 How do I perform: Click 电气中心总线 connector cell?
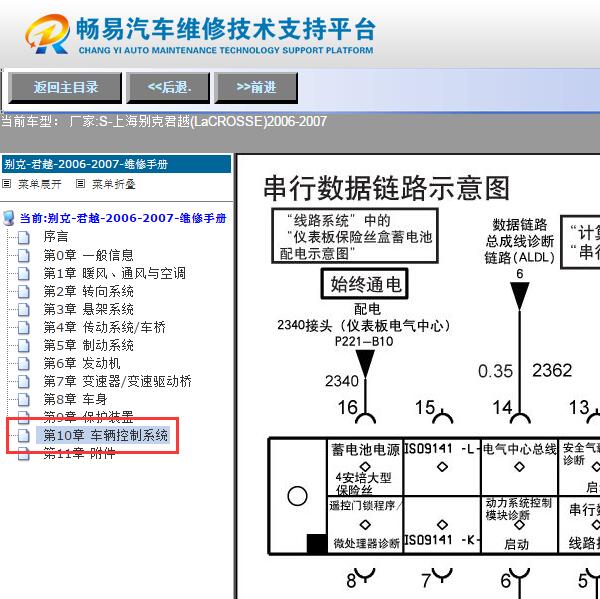tap(519, 468)
